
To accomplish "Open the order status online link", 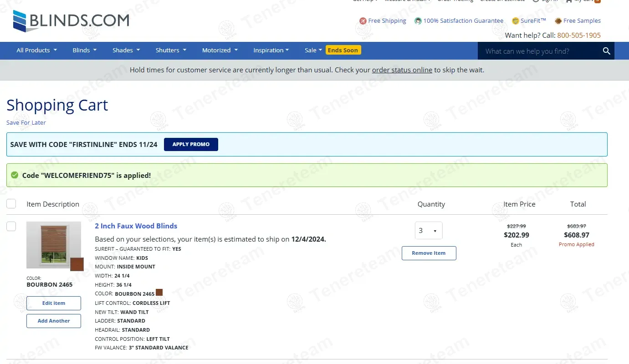I will point(402,70).
